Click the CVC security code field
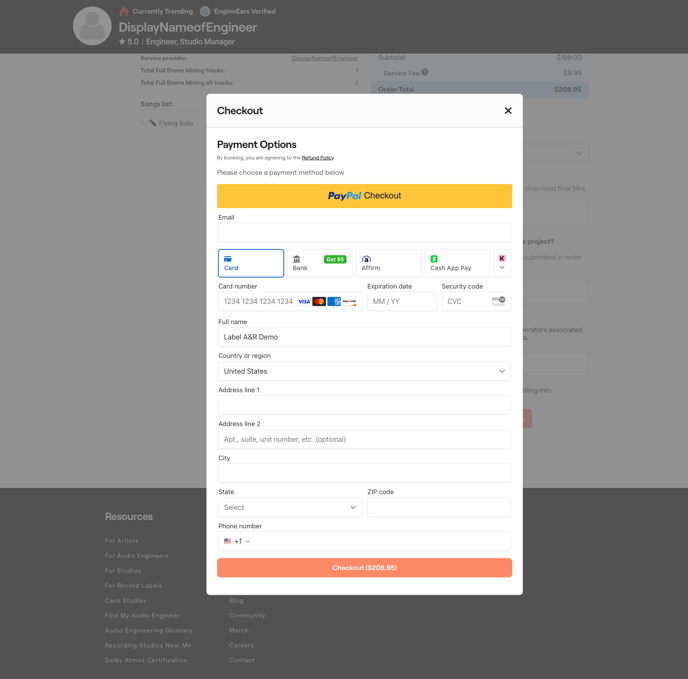Screen dimensions: 688x679 (x=466, y=301)
